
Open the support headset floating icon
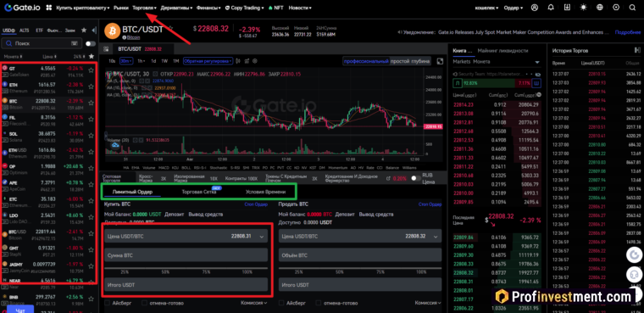point(634,274)
